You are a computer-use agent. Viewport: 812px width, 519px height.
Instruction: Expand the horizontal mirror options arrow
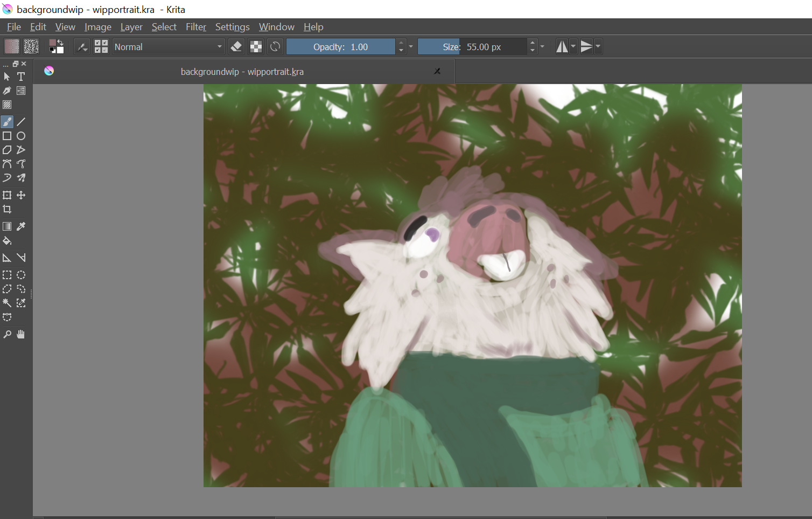click(x=573, y=47)
